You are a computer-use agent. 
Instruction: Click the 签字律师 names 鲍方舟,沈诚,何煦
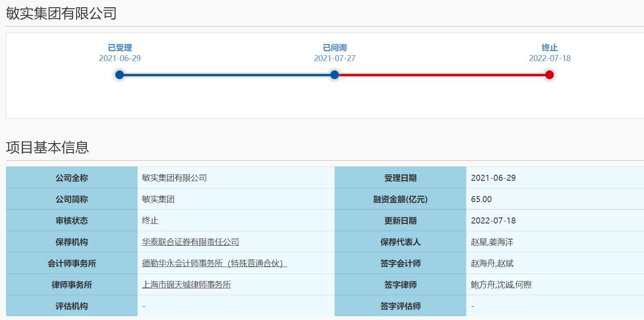501,285
